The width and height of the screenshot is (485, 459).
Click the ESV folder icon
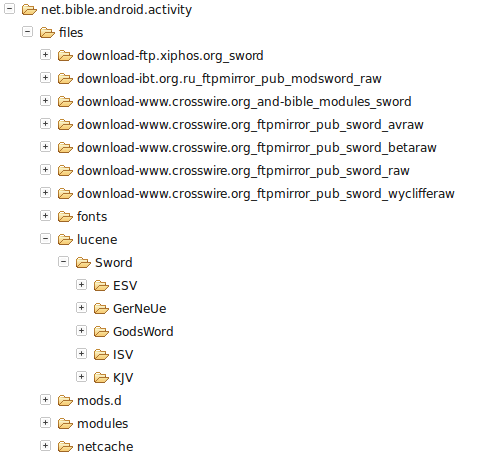click(101, 286)
